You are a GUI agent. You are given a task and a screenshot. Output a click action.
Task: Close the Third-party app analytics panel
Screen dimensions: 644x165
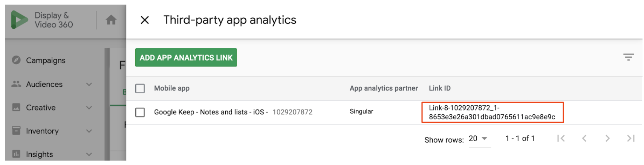[145, 20]
